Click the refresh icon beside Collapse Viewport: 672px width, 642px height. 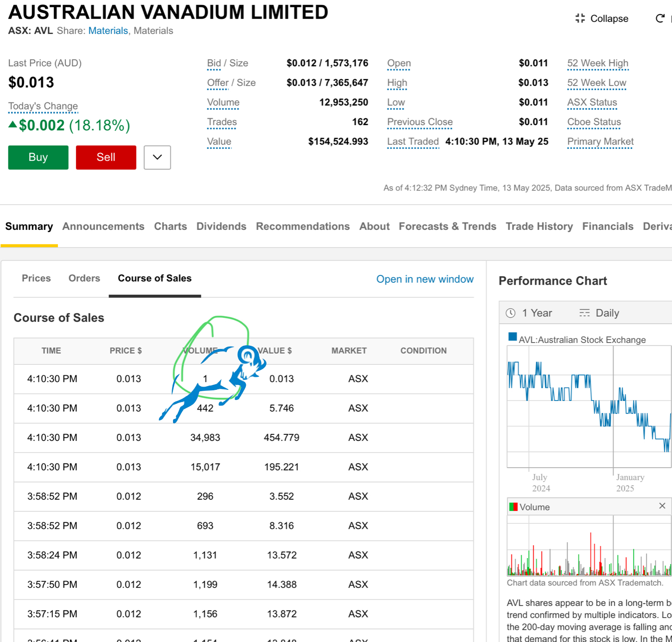pos(659,19)
